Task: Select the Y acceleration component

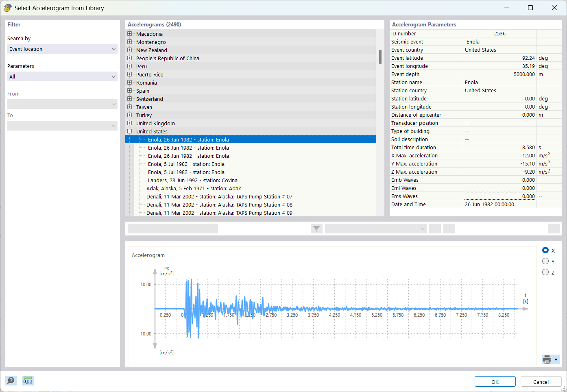Action: (x=545, y=261)
